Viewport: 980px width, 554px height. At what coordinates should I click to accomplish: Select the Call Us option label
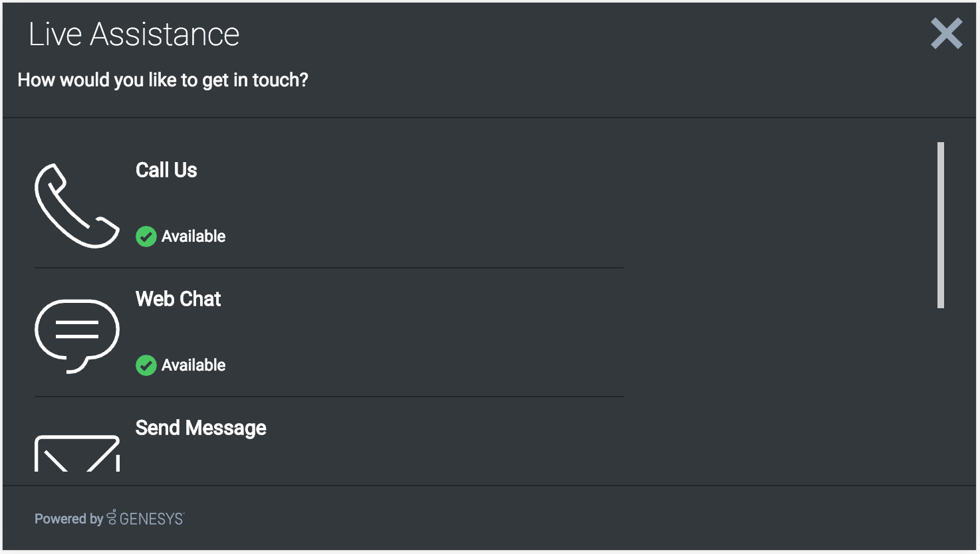click(x=166, y=170)
